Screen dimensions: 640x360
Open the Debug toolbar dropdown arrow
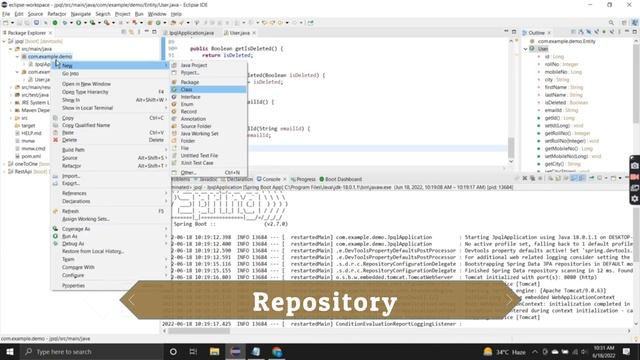[x=71, y=22]
